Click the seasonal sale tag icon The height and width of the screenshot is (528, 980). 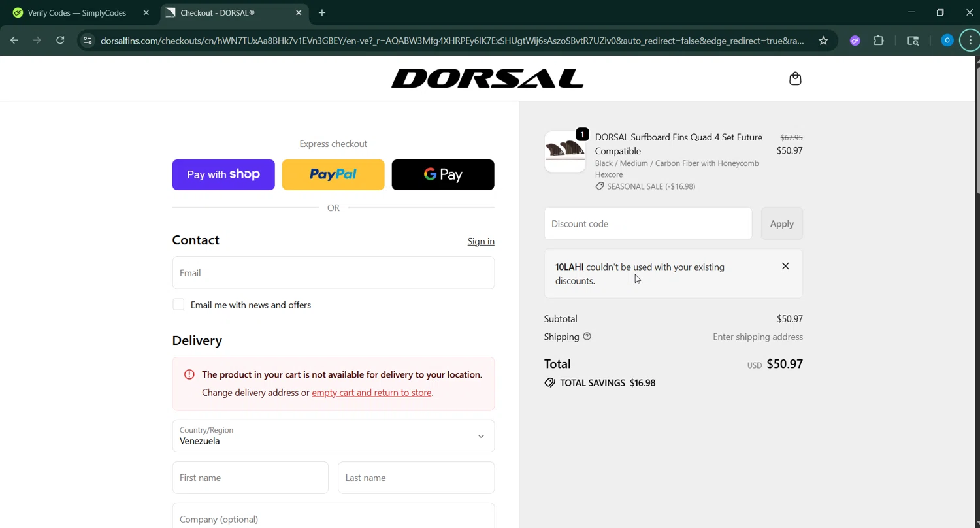tap(600, 186)
